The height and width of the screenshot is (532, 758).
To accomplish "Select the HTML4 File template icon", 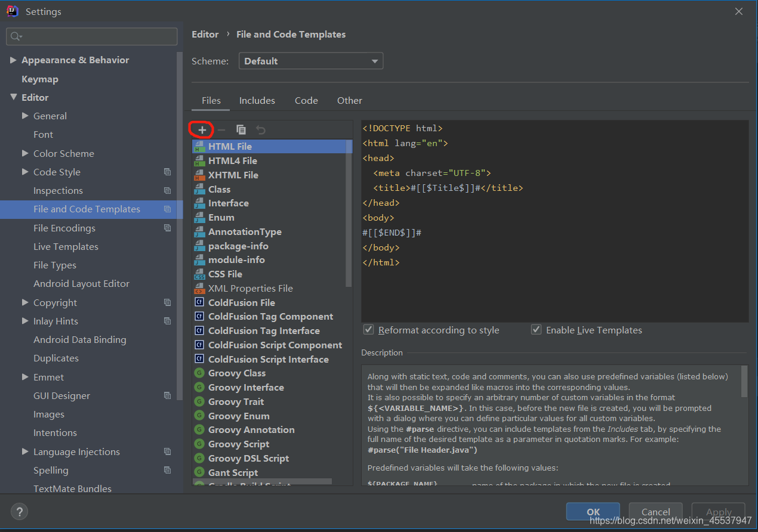I will [199, 160].
